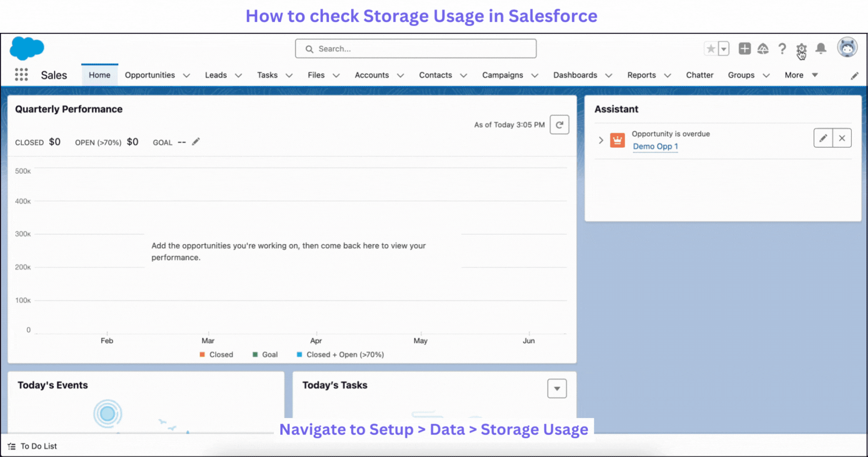868x457 pixels.
Task: Open the Campaigns tab
Action: 503,75
